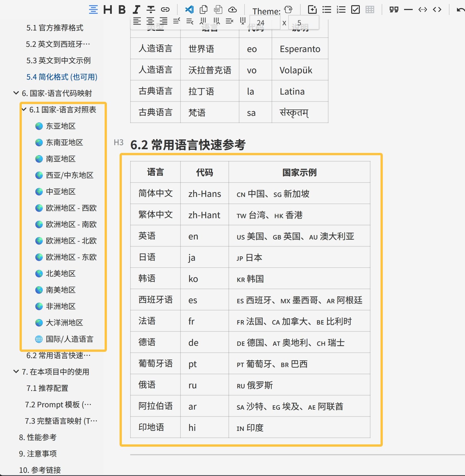The width and height of the screenshot is (465, 476).
Task: Open the 5.4 简化格式 outline entry
Action: 62,77
